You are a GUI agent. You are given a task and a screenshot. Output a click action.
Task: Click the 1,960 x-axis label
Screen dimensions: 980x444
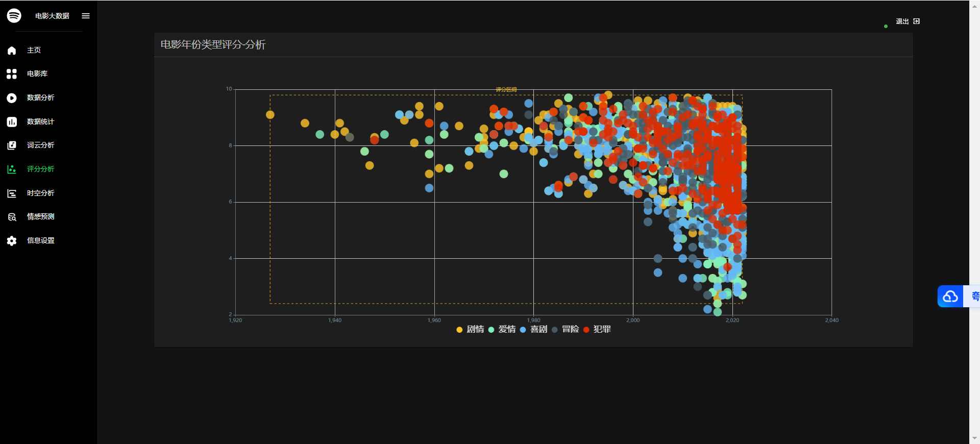click(x=434, y=320)
